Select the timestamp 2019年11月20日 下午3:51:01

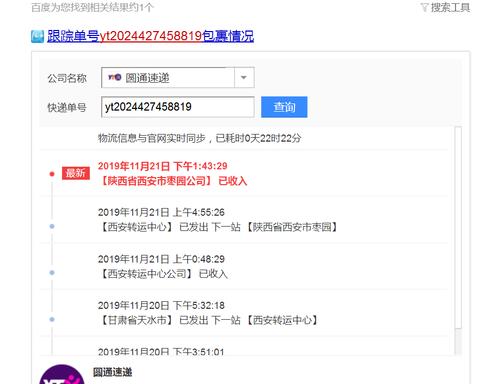(x=161, y=352)
